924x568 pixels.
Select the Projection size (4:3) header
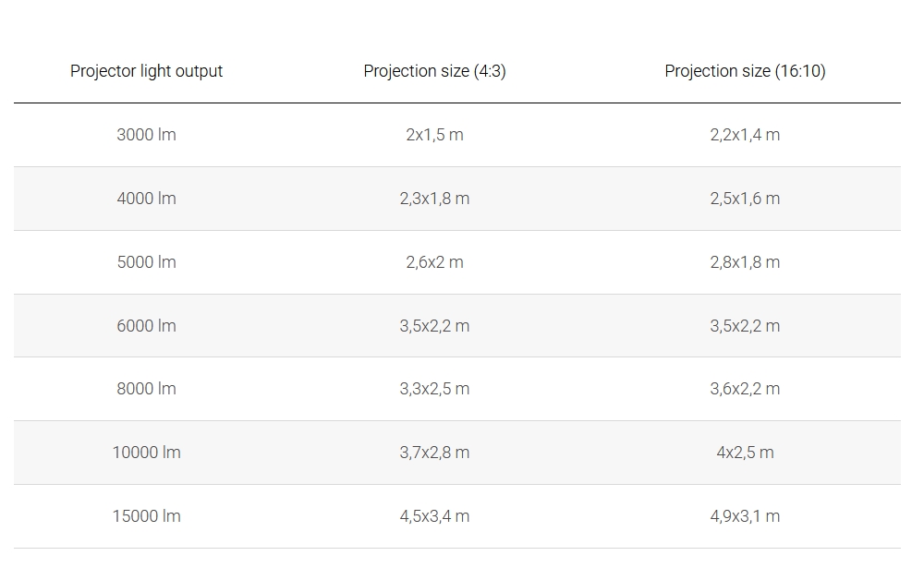(x=434, y=71)
